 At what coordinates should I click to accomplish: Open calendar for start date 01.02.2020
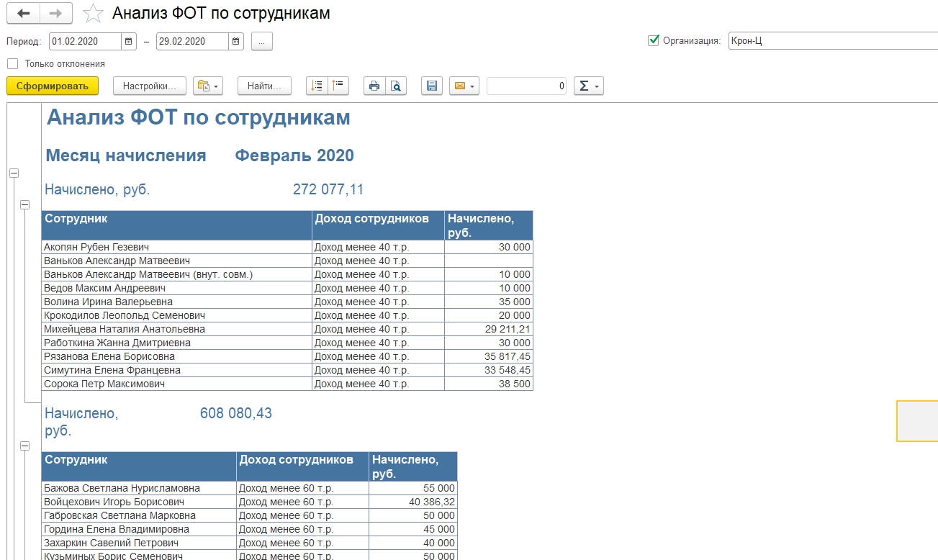point(128,42)
